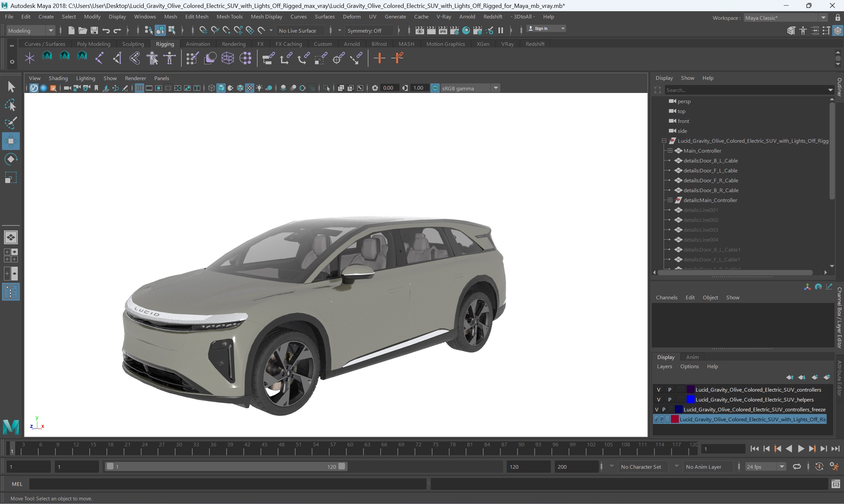The image size is (844, 504).
Task: Switch to the Anim layer tab
Action: pos(692,357)
